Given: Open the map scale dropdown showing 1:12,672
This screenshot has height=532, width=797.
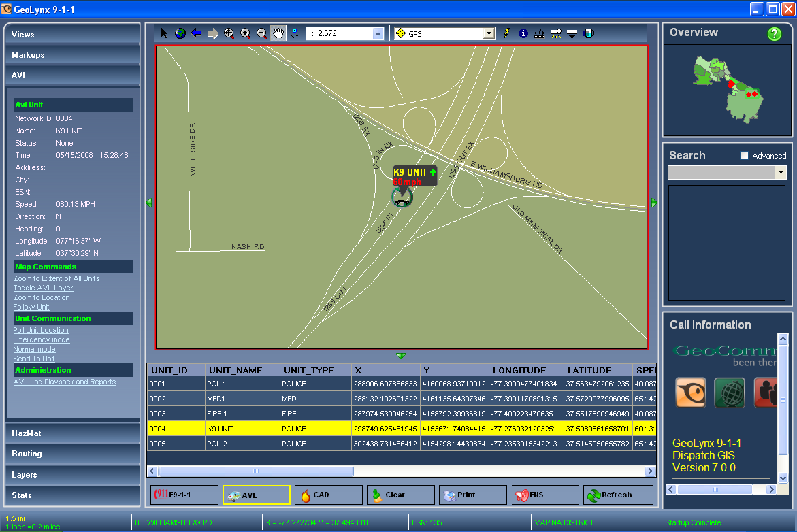Looking at the screenshot, I should click(x=377, y=33).
